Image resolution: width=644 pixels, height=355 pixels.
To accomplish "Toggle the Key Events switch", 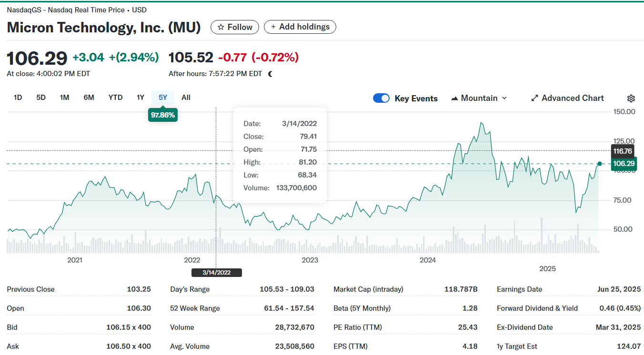I will click(381, 98).
